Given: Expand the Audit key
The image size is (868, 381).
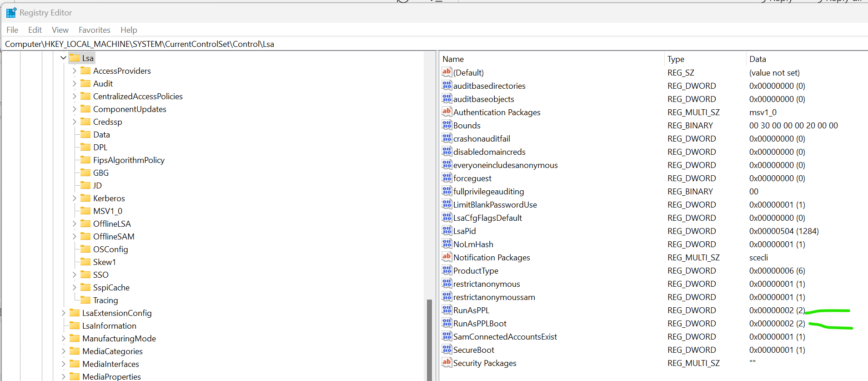Looking at the screenshot, I should (74, 83).
